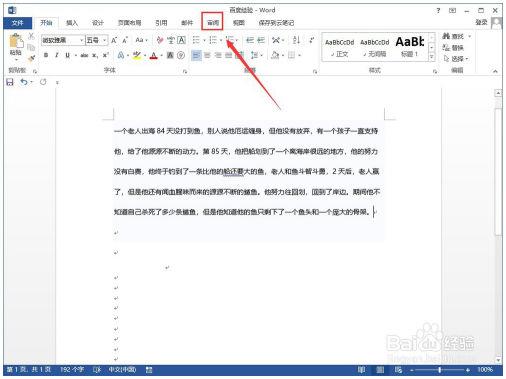Click Clear All Formatting eraser icon
Viewport: 506px width, 379px height.
pyautogui.click(x=160, y=40)
